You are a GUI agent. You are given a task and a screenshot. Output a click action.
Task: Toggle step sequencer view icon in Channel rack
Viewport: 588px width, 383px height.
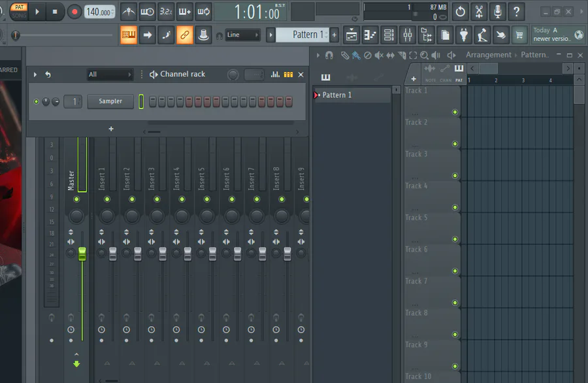(x=288, y=75)
